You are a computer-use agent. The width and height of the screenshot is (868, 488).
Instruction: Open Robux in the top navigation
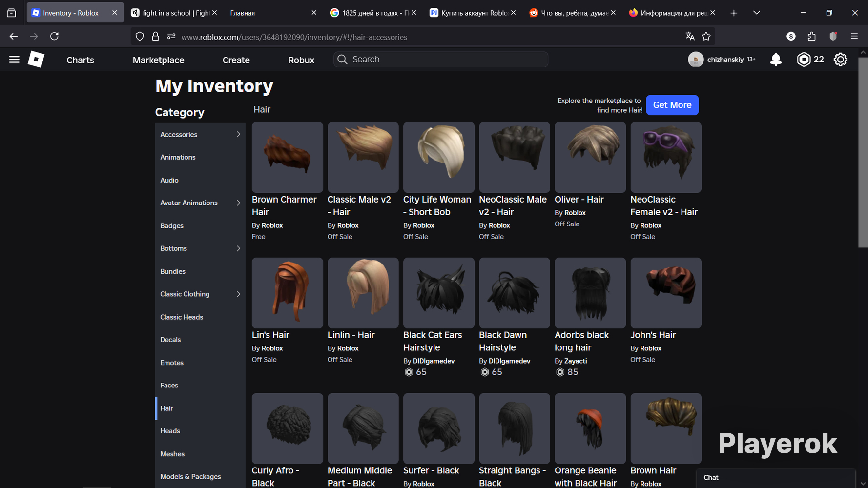(x=301, y=60)
